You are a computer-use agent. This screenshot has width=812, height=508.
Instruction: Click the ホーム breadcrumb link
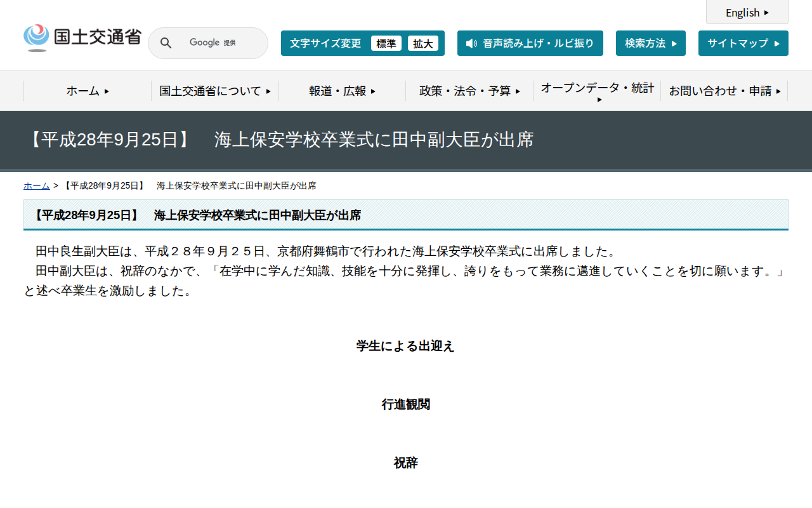click(36, 185)
